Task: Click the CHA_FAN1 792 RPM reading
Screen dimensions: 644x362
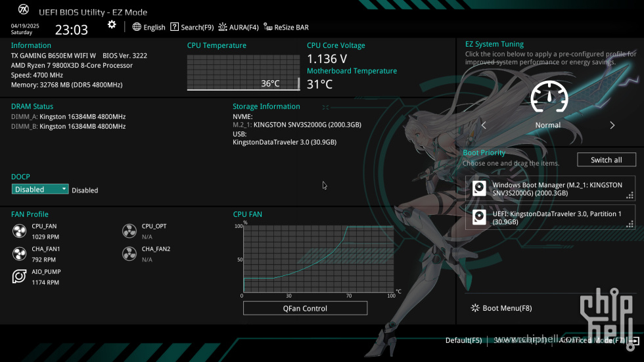Action: (x=43, y=260)
